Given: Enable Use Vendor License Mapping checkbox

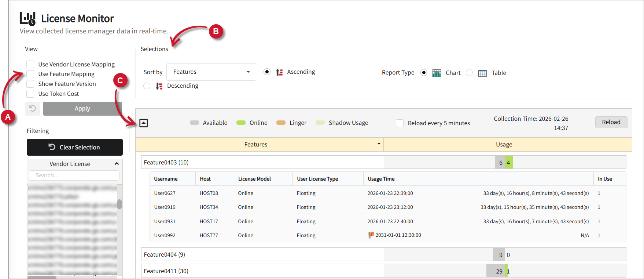Looking at the screenshot, I should (30, 65).
